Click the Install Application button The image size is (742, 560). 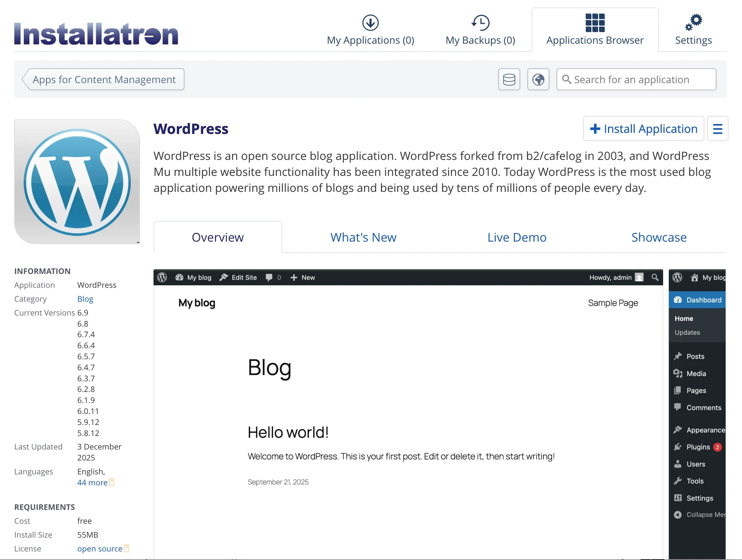coord(643,128)
